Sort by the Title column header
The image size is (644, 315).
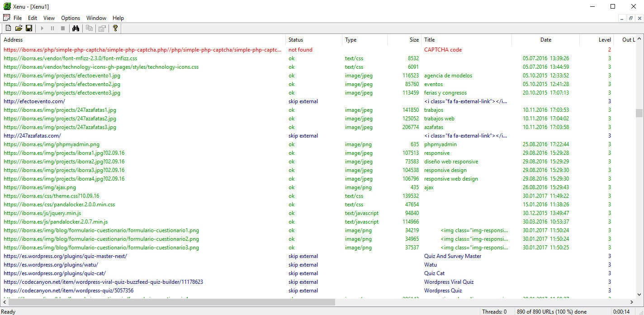tap(467, 40)
